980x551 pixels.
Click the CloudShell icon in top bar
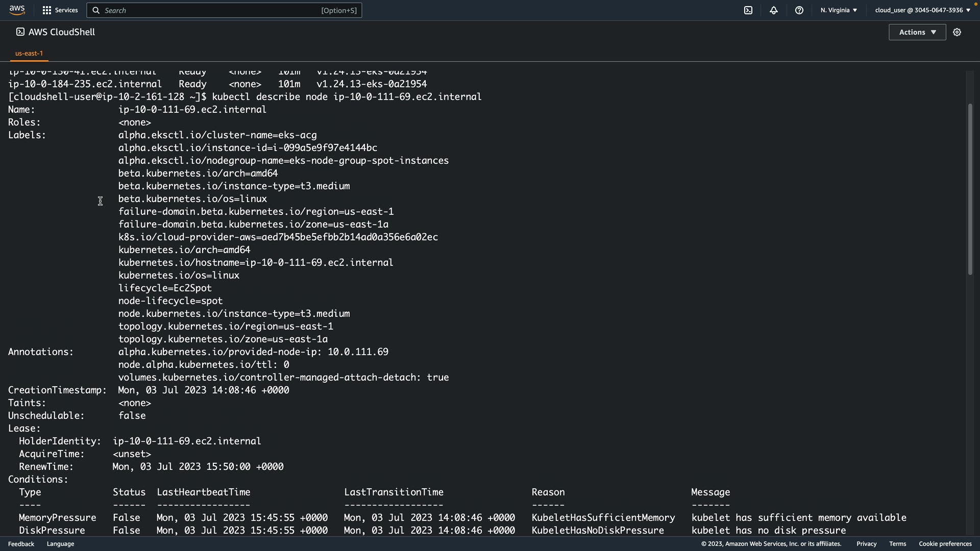pyautogui.click(x=748, y=10)
